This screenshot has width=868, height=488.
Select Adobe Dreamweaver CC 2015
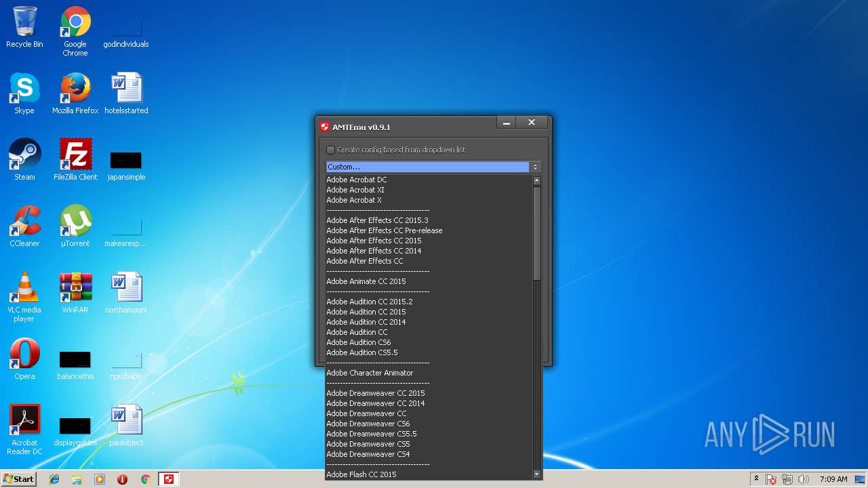tap(429, 393)
